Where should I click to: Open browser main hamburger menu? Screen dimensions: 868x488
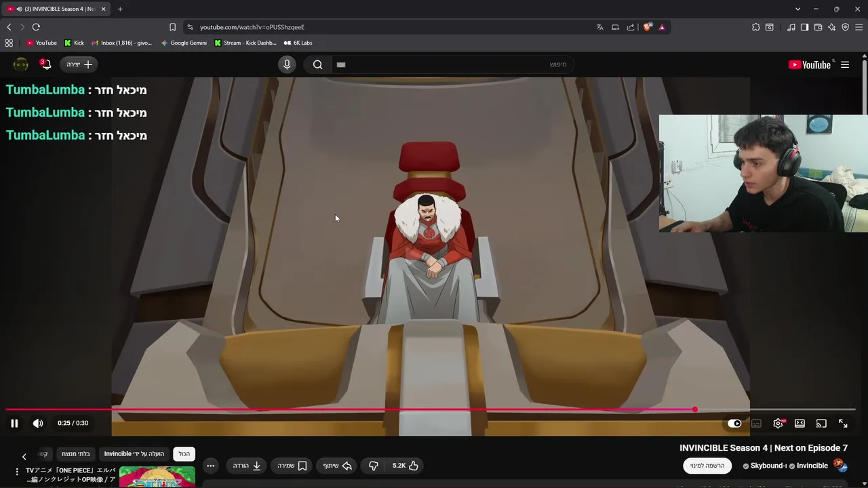(x=859, y=27)
